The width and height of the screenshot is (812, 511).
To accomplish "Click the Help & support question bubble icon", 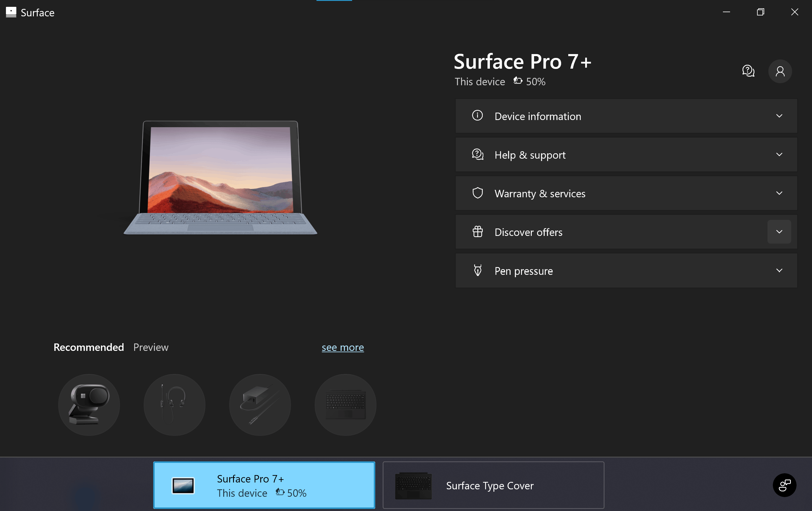I will point(477,154).
